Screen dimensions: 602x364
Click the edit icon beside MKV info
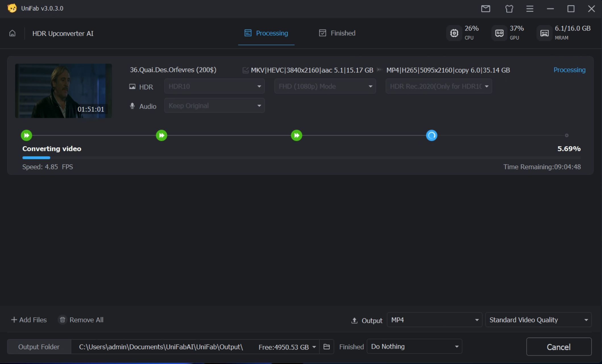246,70
